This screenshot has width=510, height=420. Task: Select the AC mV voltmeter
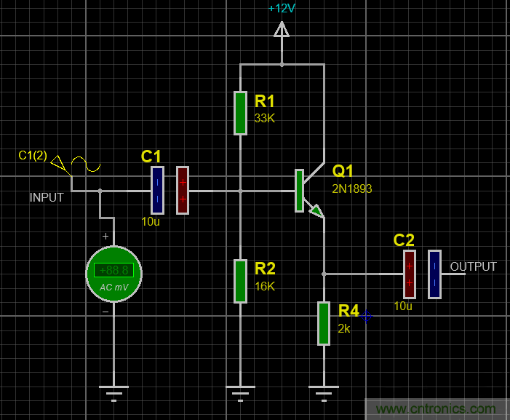[113, 274]
